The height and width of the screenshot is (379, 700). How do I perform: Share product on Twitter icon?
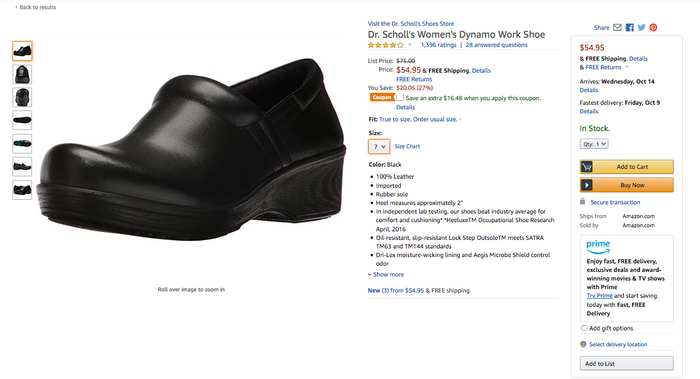pyautogui.click(x=642, y=28)
